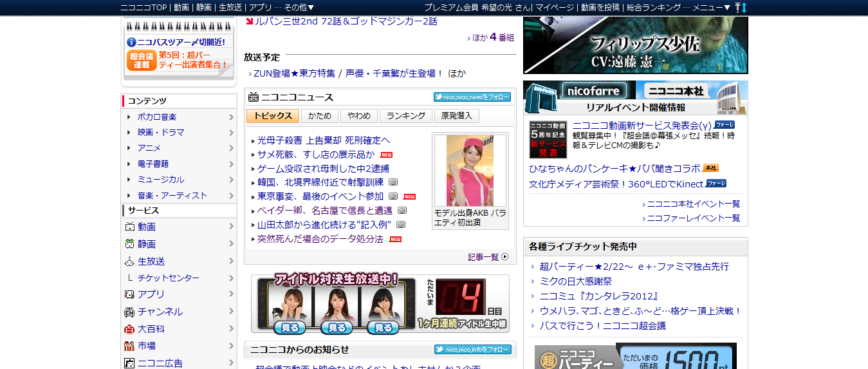Click the 生放送 service icon

[129, 261]
